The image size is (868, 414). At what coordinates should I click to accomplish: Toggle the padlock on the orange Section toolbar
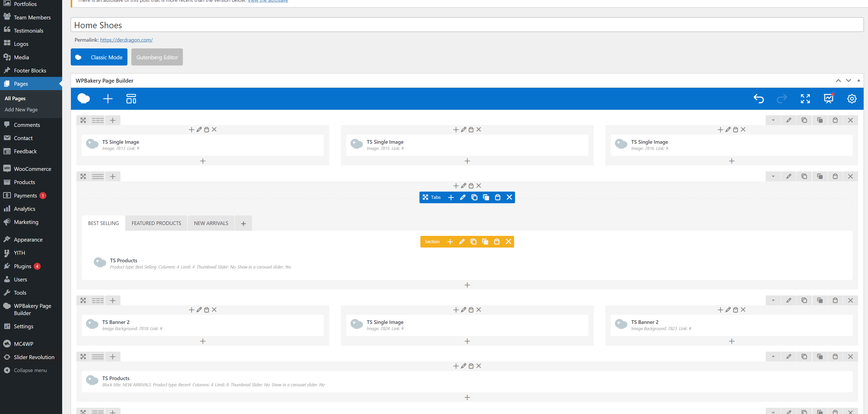[x=497, y=242]
